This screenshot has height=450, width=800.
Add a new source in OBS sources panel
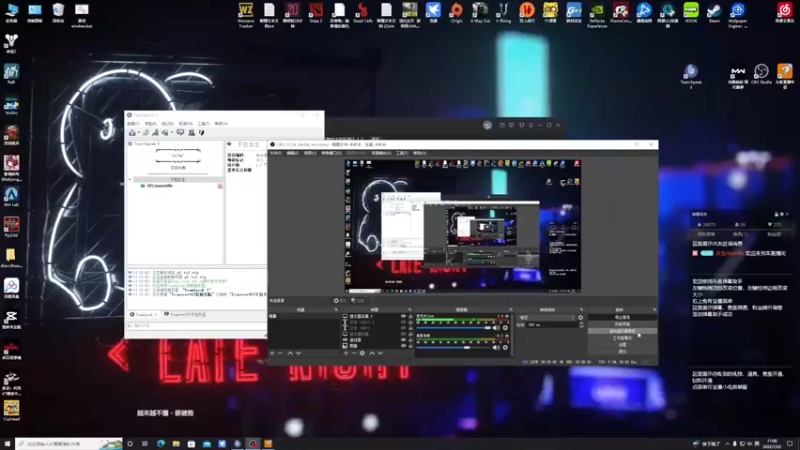[345, 353]
